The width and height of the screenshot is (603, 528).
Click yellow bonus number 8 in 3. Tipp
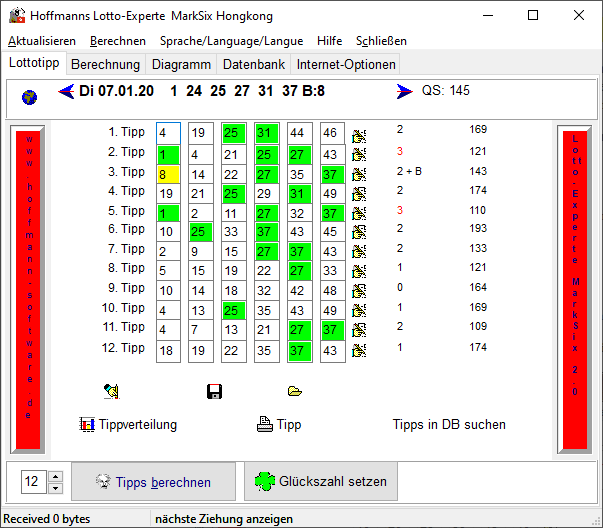click(168, 175)
